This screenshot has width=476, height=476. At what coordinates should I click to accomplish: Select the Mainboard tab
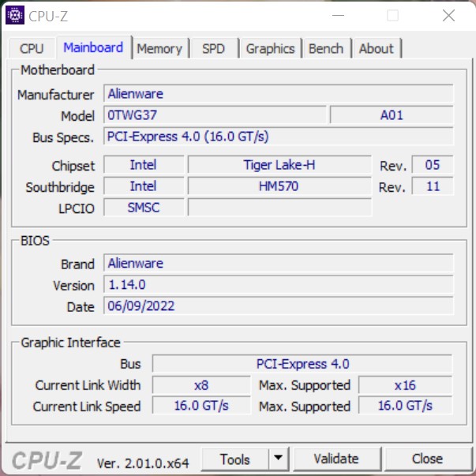93,47
